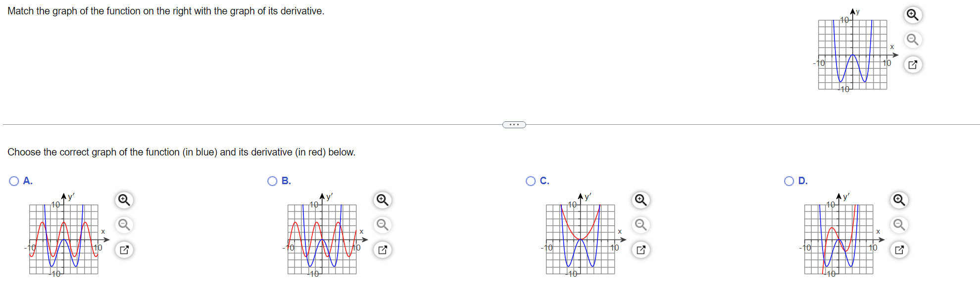Viewport: 980px width, 305px height.
Task: Zoom in on option C's graph
Action: [641, 200]
